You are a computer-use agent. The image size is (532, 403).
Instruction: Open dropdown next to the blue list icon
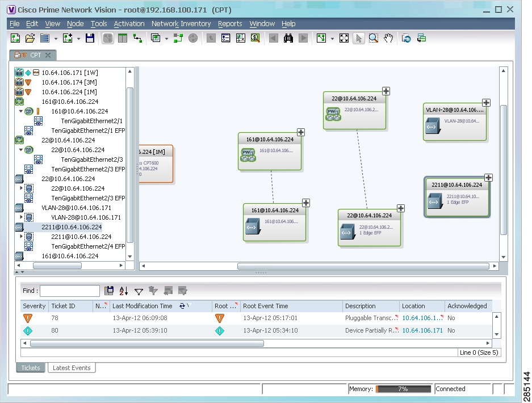56,39
